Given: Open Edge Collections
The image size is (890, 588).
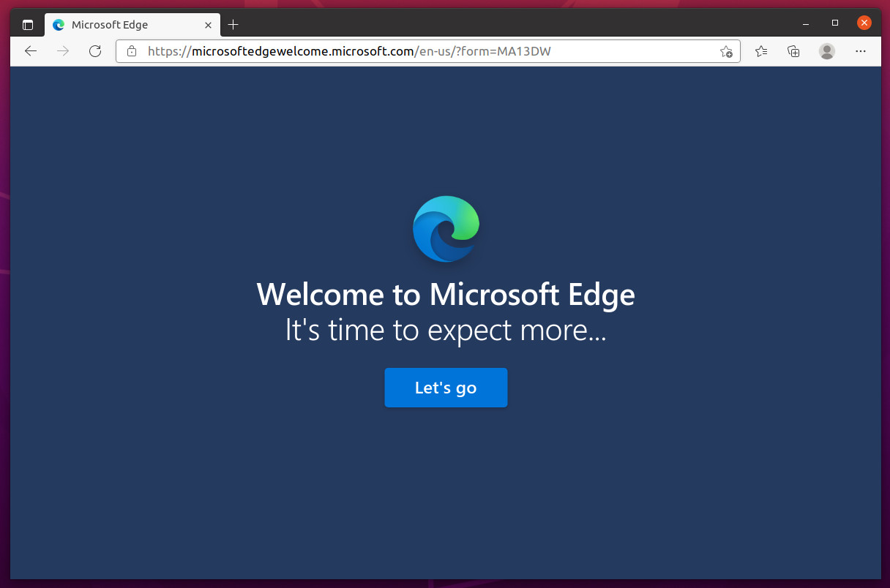Looking at the screenshot, I should 793,51.
